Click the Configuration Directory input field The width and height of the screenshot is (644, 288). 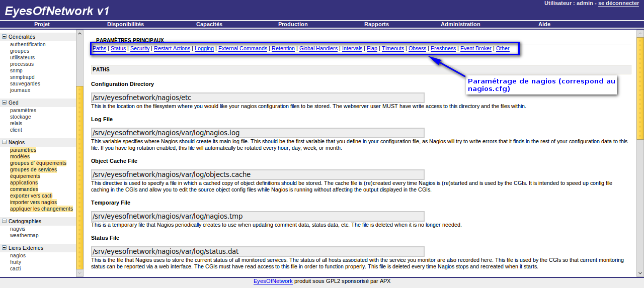(258, 98)
